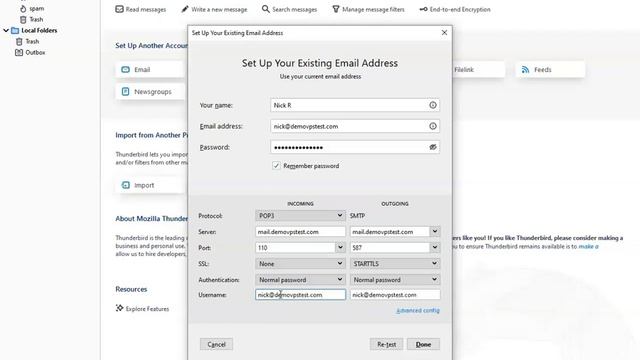Click Read messages icon

[119, 9]
